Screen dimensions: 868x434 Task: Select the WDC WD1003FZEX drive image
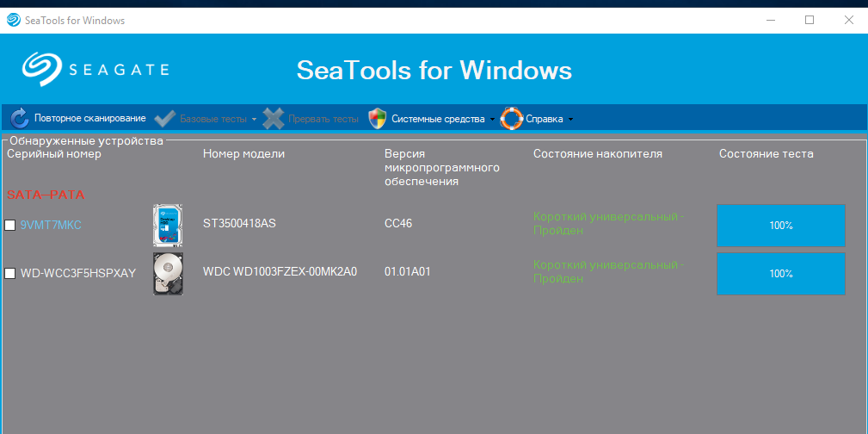[x=168, y=273]
